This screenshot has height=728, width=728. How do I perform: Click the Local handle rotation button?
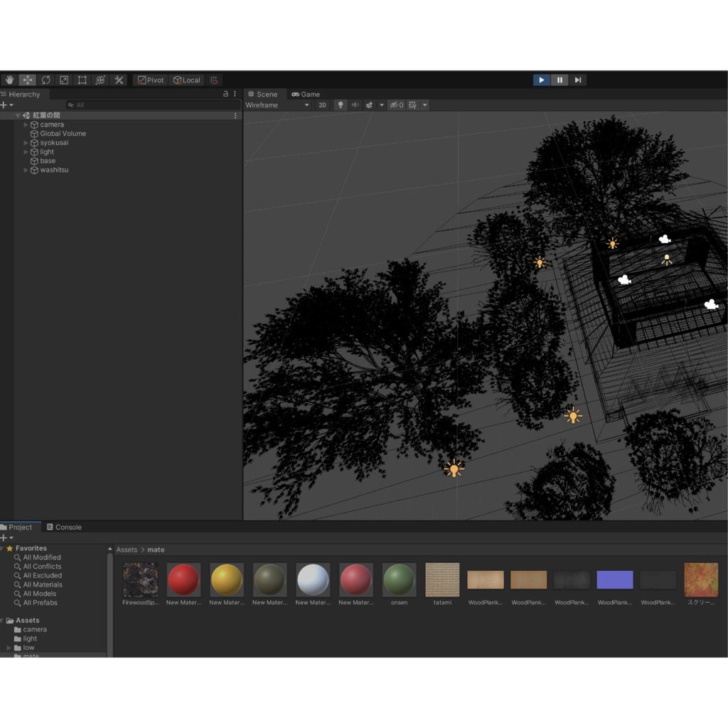[187, 80]
